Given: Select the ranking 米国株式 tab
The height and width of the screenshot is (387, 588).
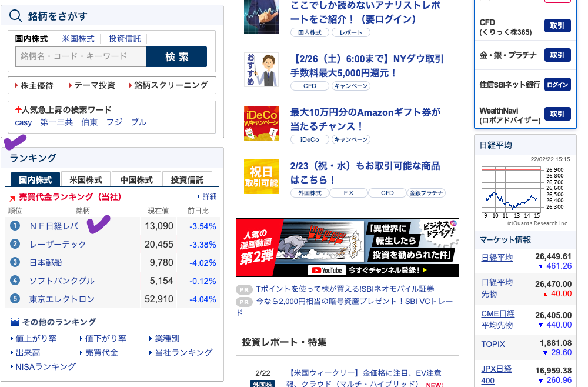Looking at the screenshot, I should pos(86,179).
